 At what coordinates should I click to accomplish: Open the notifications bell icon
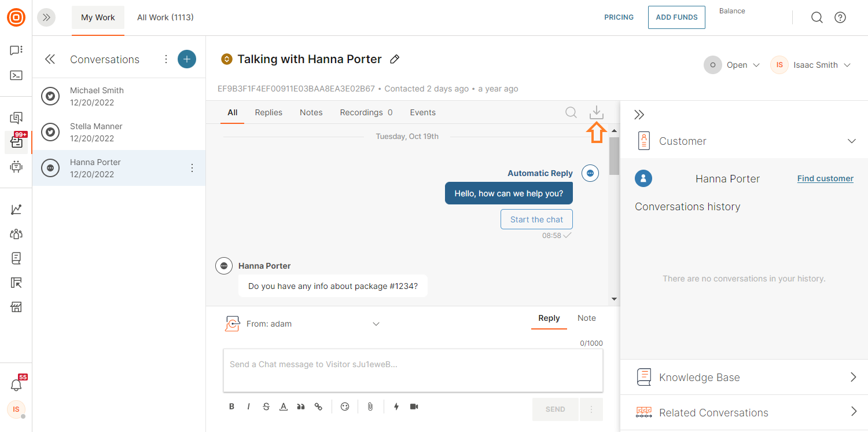click(x=16, y=385)
